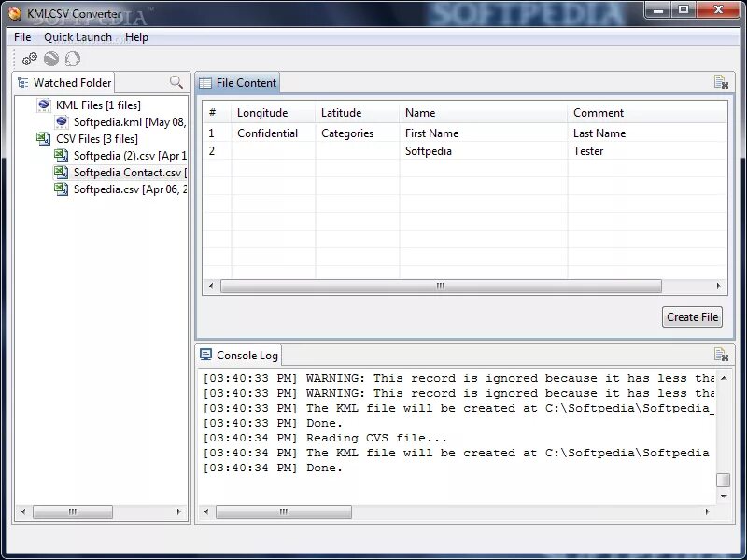
Task: Select Softpedia Contact.csv in the tree
Action: coord(130,172)
